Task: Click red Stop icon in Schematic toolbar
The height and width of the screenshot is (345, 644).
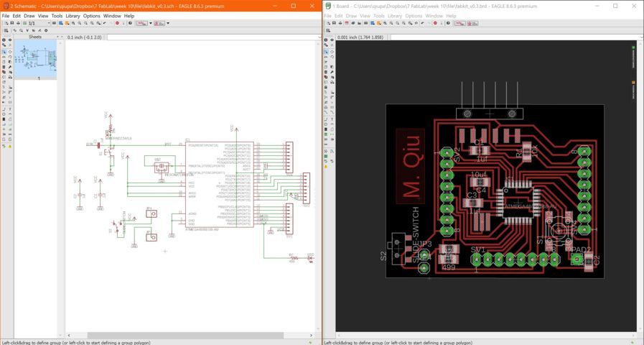Action: [118, 24]
